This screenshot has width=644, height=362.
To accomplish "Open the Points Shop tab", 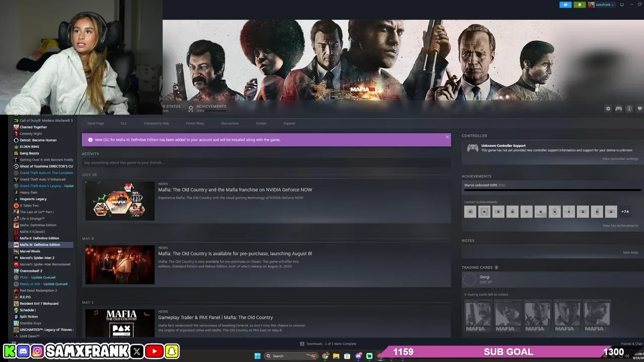I will 195,123.
